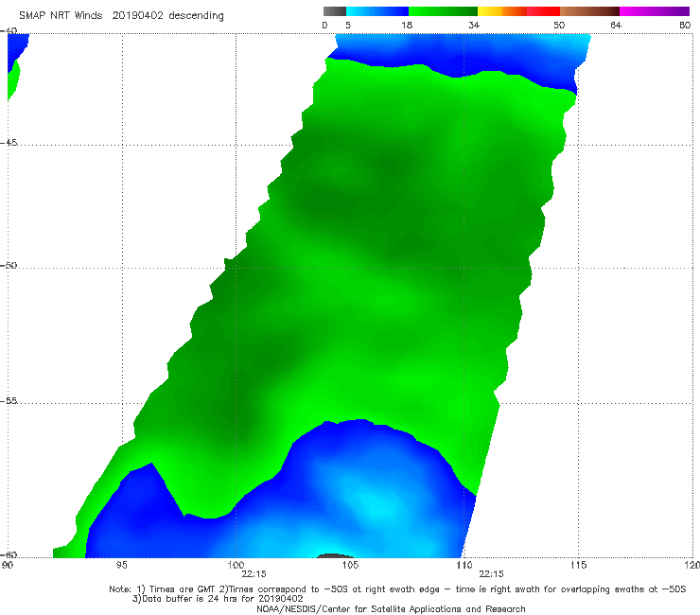This screenshot has width=700, height=615.
Task: Click the title 'SMAP NRT Winds 20190402 descending'
Action: click(x=121, y=16)
